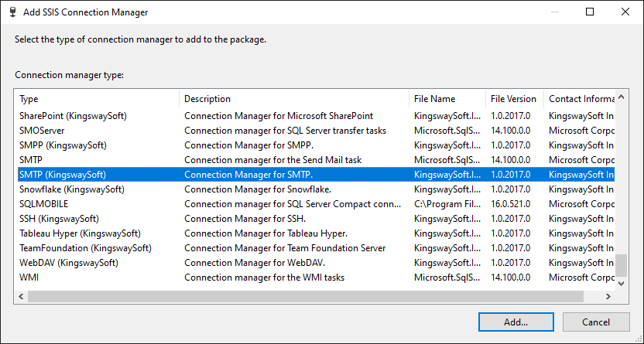644x344 pixels.
Task: Click 'Connection Manager for WebDAV.' description
Action: coord(255,263)
